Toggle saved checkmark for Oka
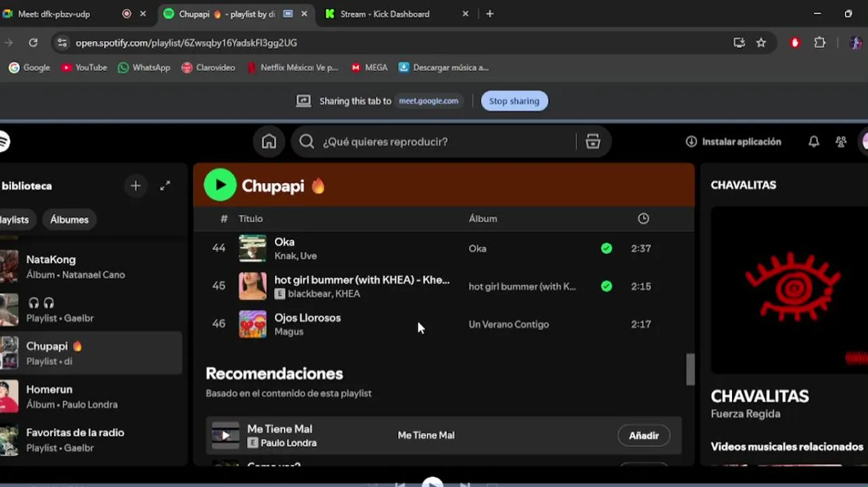This screenshot has height=487, width=868. click(606, 248)
